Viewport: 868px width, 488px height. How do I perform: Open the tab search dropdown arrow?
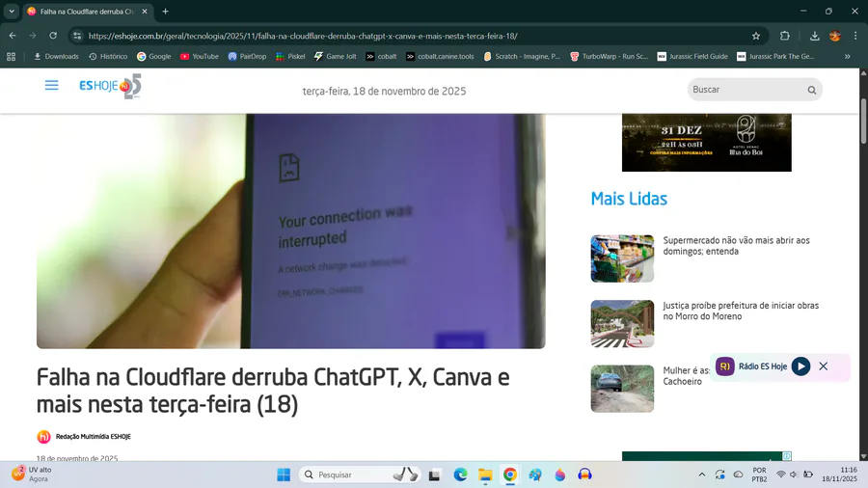pos(11,11)
